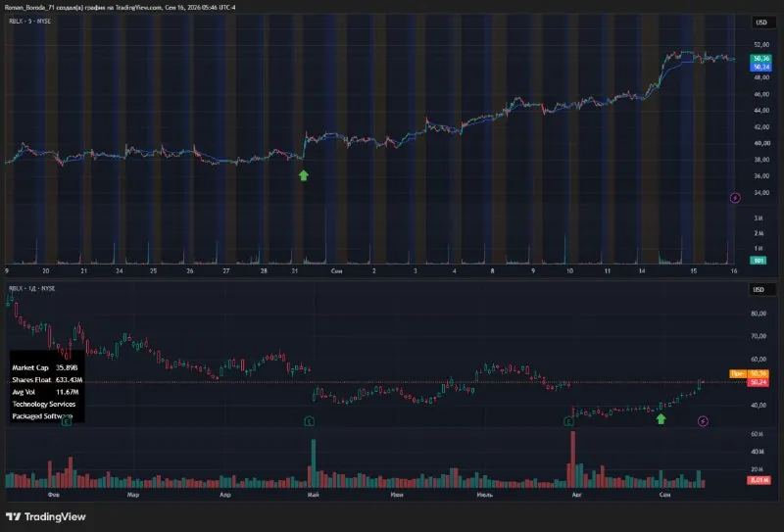Click the TradingView logo
The width and height of the screenshot is (784, 532).
pos(46,516)
